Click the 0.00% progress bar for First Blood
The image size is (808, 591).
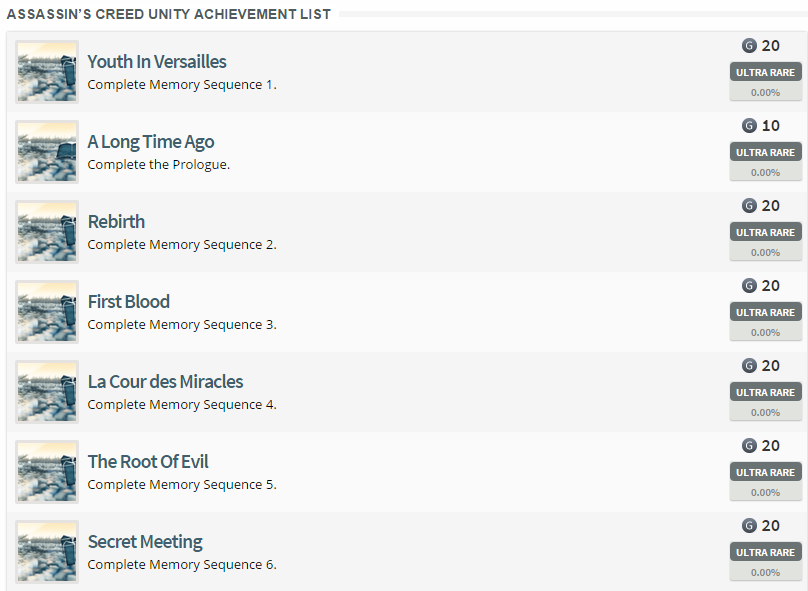click(x=765, y=331)
